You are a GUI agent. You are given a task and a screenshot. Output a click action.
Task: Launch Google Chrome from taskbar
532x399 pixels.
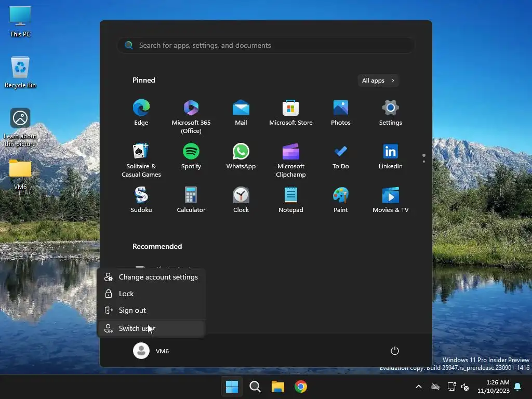301,387
